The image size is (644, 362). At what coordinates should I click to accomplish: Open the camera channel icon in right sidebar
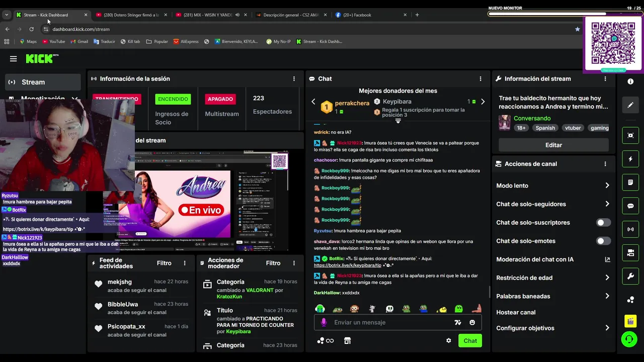coord(630,253)
